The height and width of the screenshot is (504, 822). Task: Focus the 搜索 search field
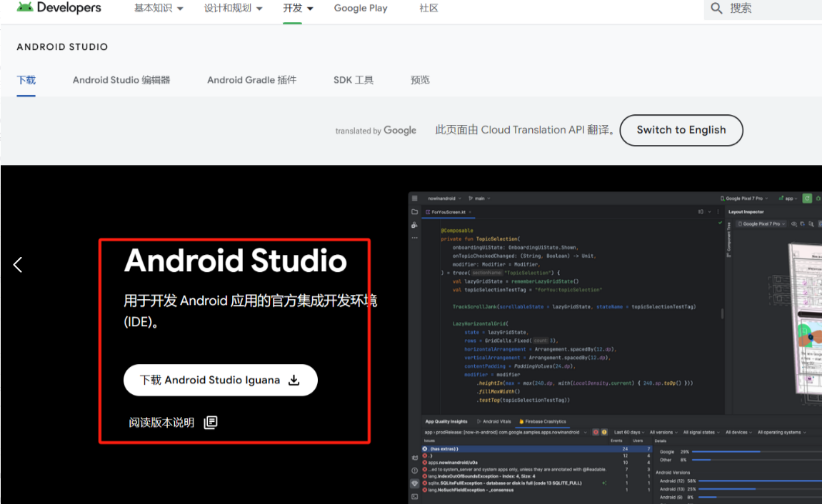pyautogui.click(x=763, y=9)
